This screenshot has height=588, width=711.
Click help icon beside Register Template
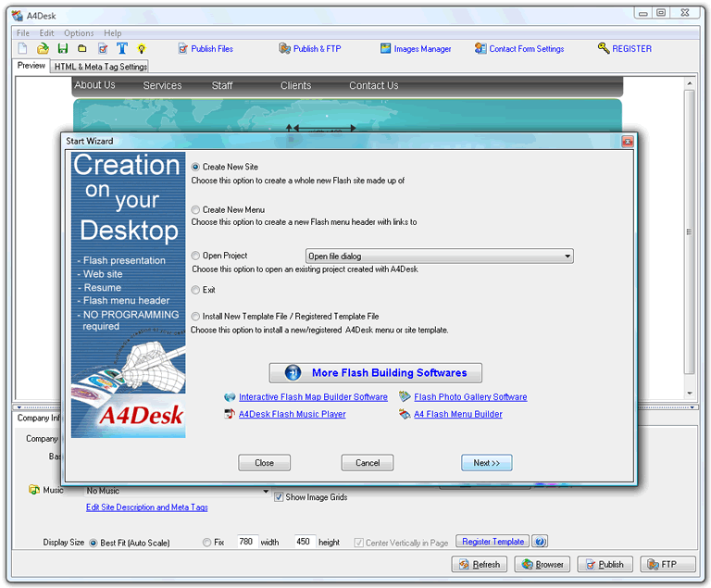[x=540, y=542]
